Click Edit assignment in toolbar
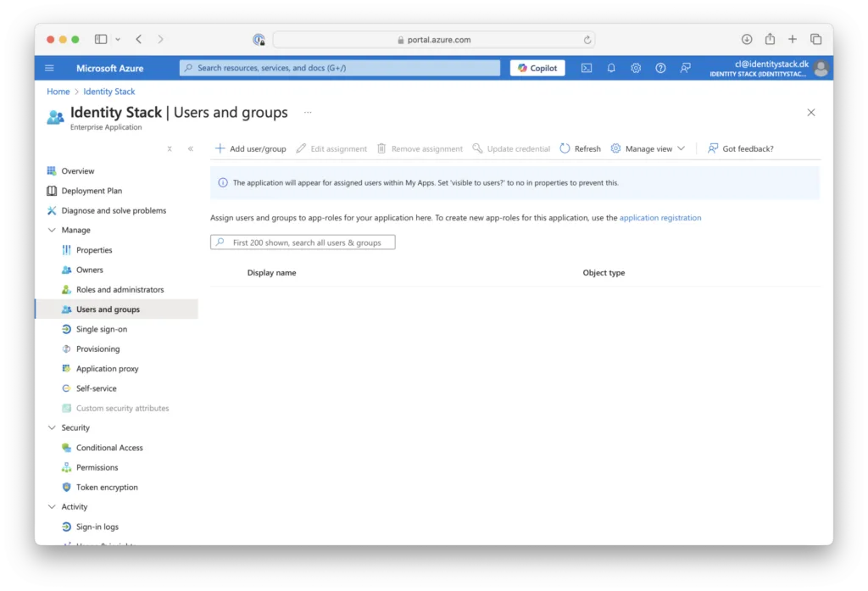Screen dimensions: 868x591 coord(331,148)
